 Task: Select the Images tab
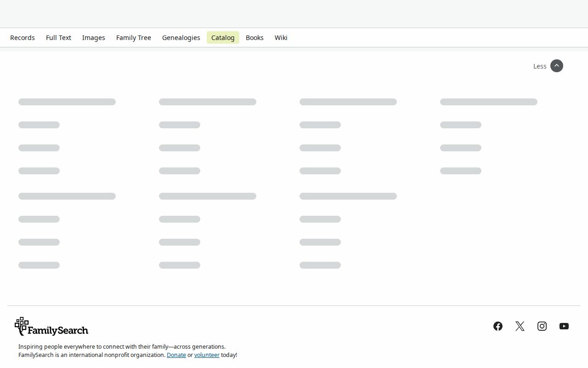(x=94, y=38)
